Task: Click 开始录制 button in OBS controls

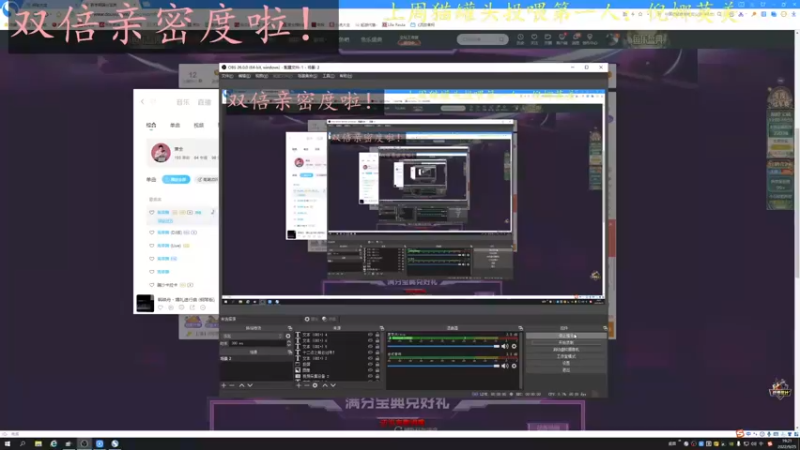Action: tap(566, 343)
